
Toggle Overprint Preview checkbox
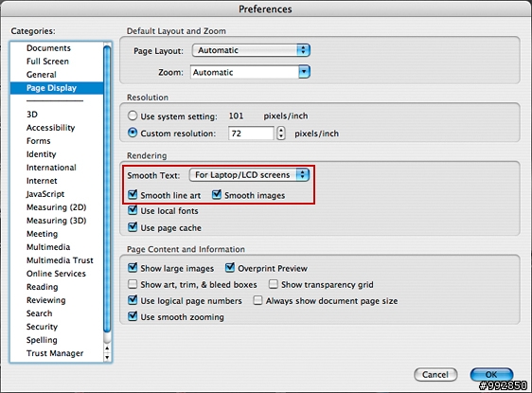[230, 268]
